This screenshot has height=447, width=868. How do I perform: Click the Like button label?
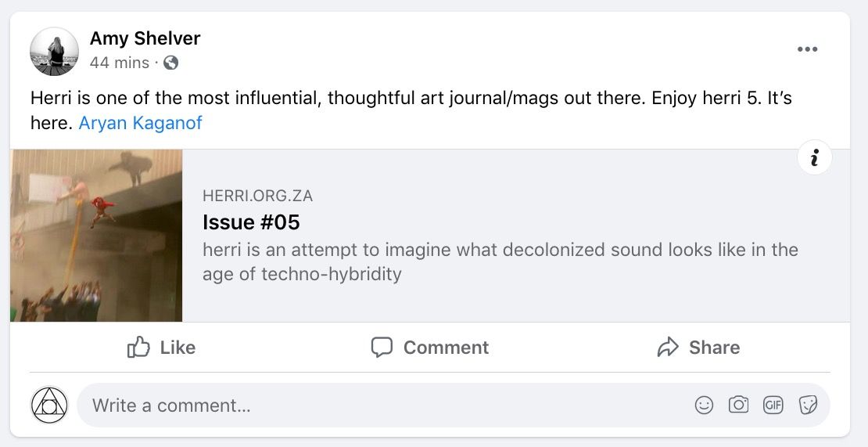pos(178,348)
